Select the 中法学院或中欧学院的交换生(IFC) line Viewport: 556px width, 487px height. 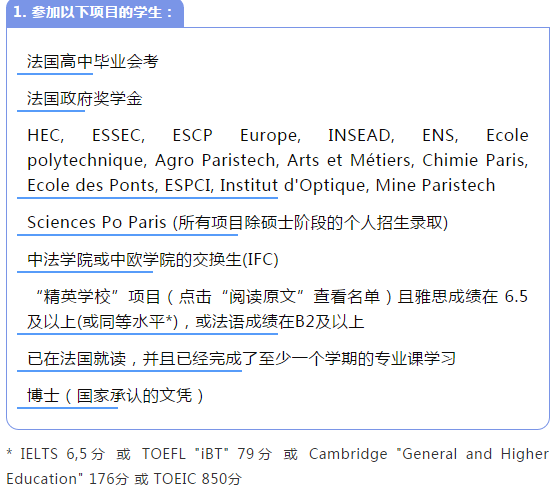pyautogui.click(x=153, y=260)
